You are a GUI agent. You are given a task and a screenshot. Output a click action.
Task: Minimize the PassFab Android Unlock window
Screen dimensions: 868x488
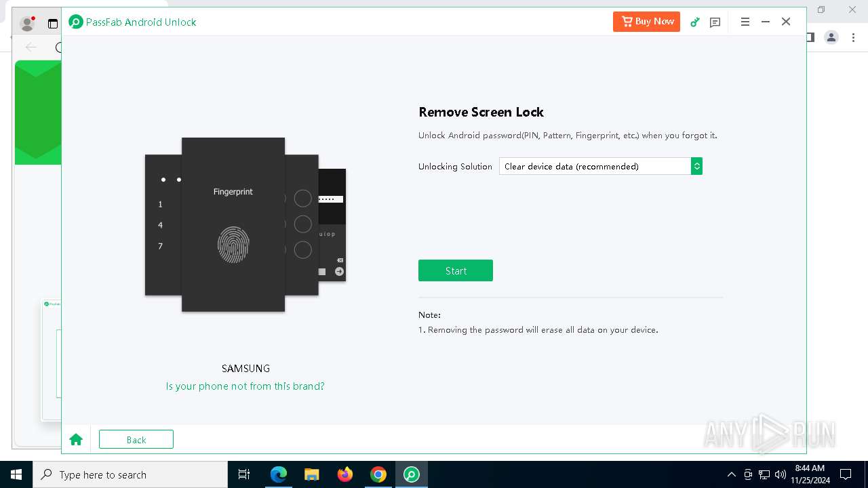point(766,22)
